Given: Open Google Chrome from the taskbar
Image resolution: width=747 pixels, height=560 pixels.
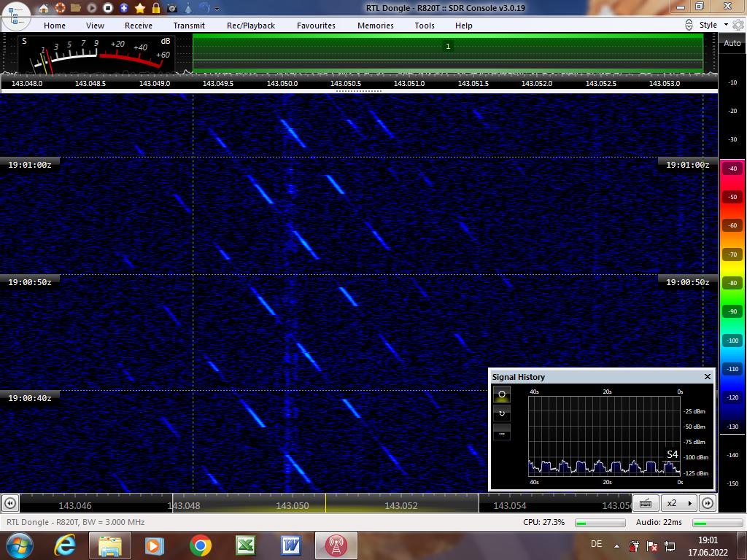Looking at the screenshot, I should pyautogui.click(x=201, y=545).
